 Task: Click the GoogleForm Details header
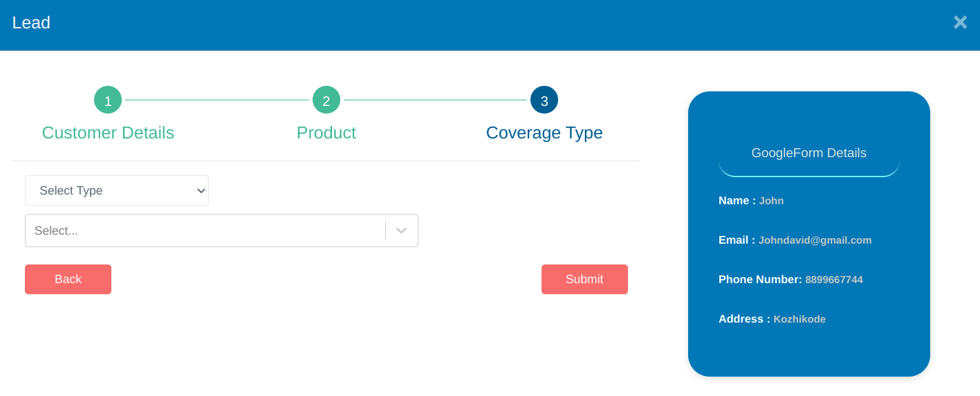point(808,153)
